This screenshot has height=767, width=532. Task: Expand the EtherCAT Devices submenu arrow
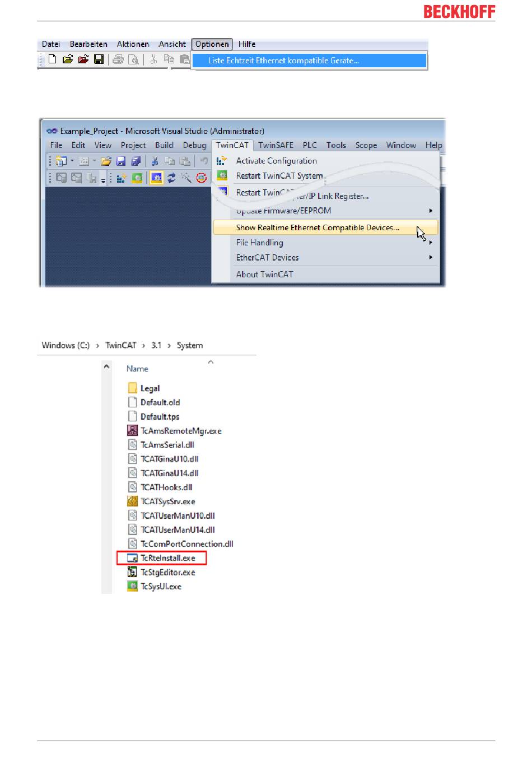tap(431, 257)
